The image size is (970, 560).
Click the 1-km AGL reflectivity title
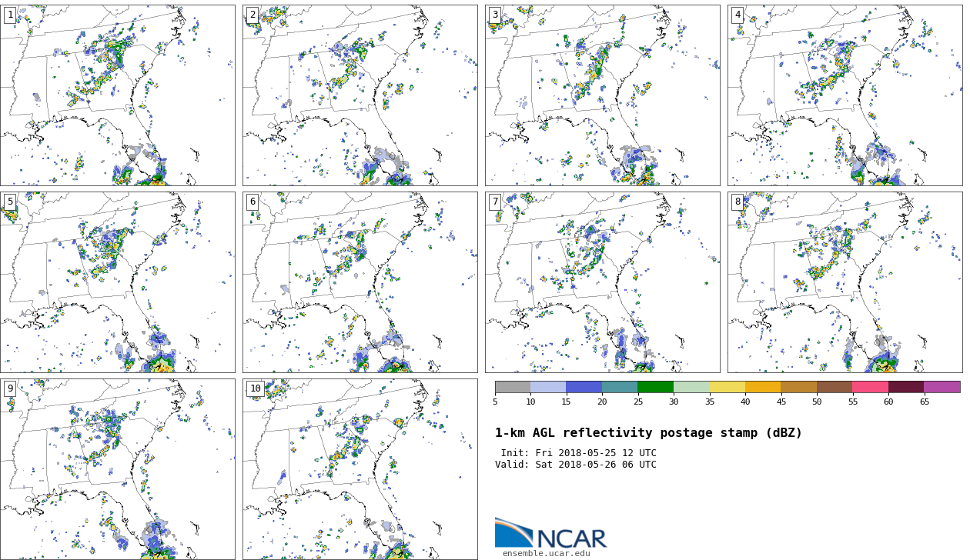[x=648, y=433]
